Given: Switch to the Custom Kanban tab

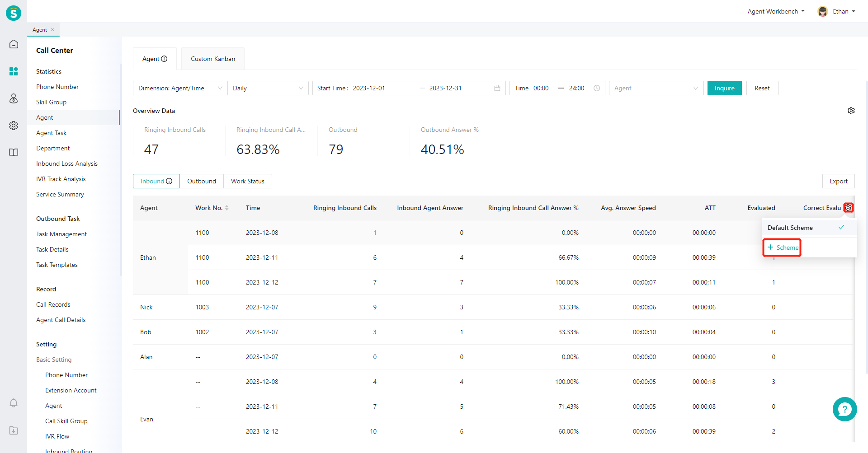Looking at the screenshot, I should pyautogui.click(x=213, y=59).
